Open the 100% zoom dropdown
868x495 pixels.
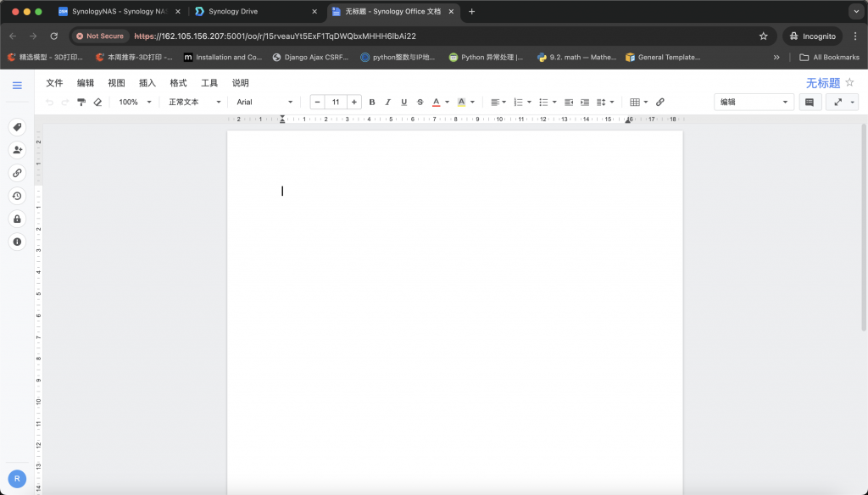136,102
